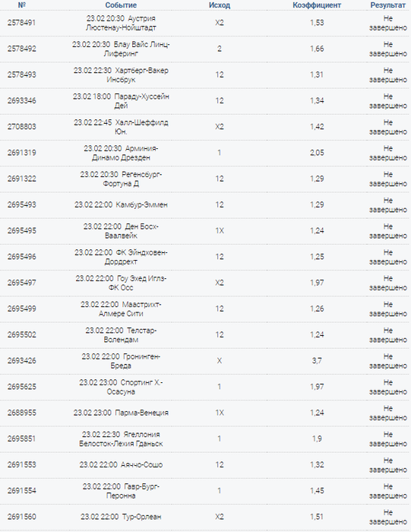The width and height of the screenshot is (411, 532).
Task: Open the Блау Вайс Линц-Лиферинг event
Action: point(121,49)
